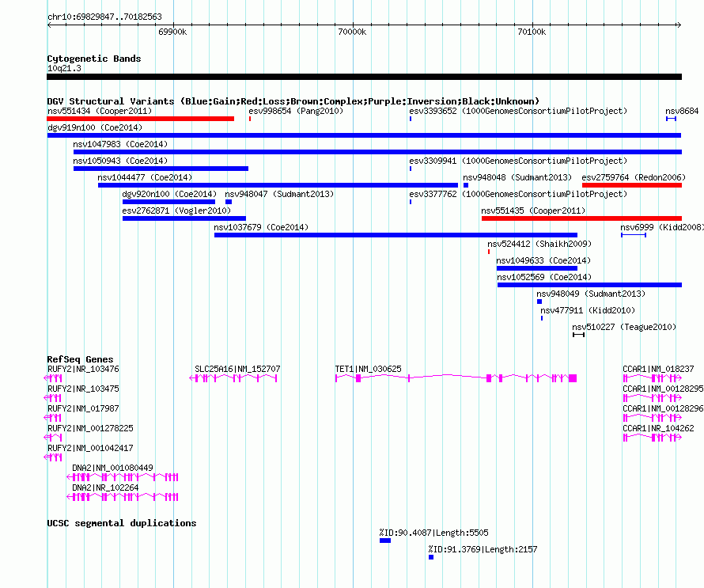Click segmental duplication %ID:90.4087 Length:5505

click(385, 541)
